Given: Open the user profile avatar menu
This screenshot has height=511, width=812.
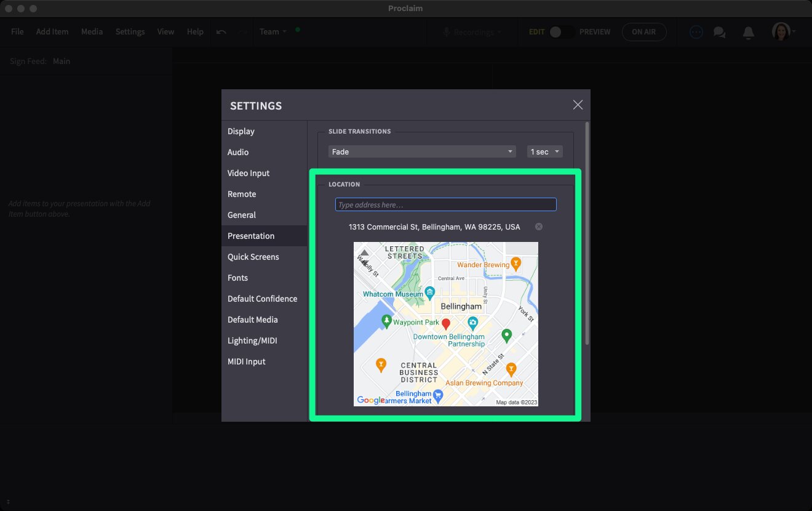Looking at the screenshot, I should 783,31.
